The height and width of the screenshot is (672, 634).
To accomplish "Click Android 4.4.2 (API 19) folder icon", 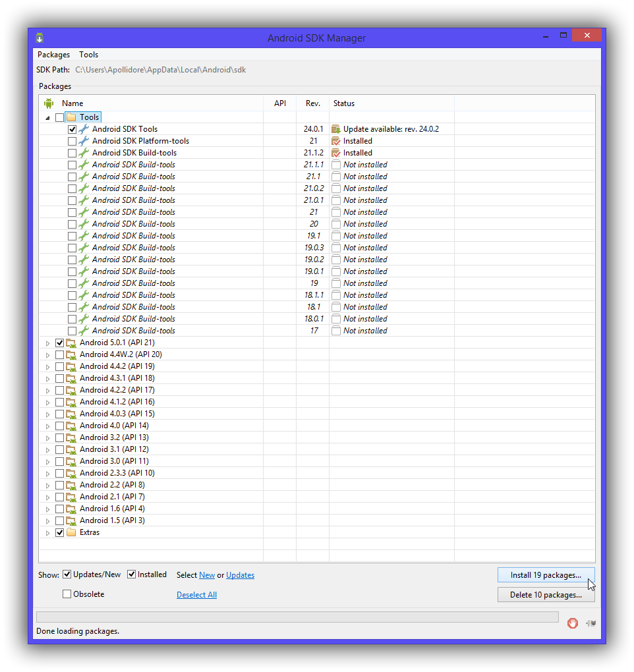I will point(71,366).
